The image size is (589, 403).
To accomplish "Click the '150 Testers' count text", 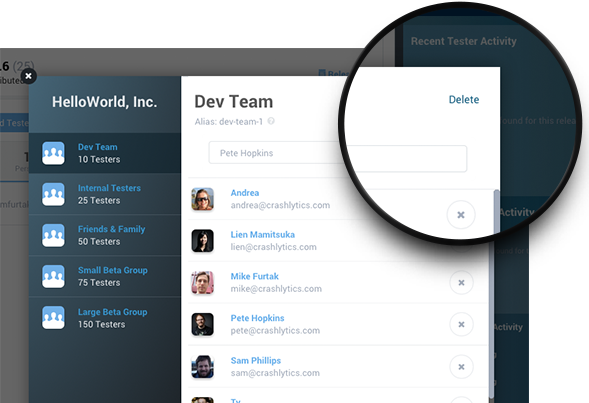I will (x=101, y=324).
